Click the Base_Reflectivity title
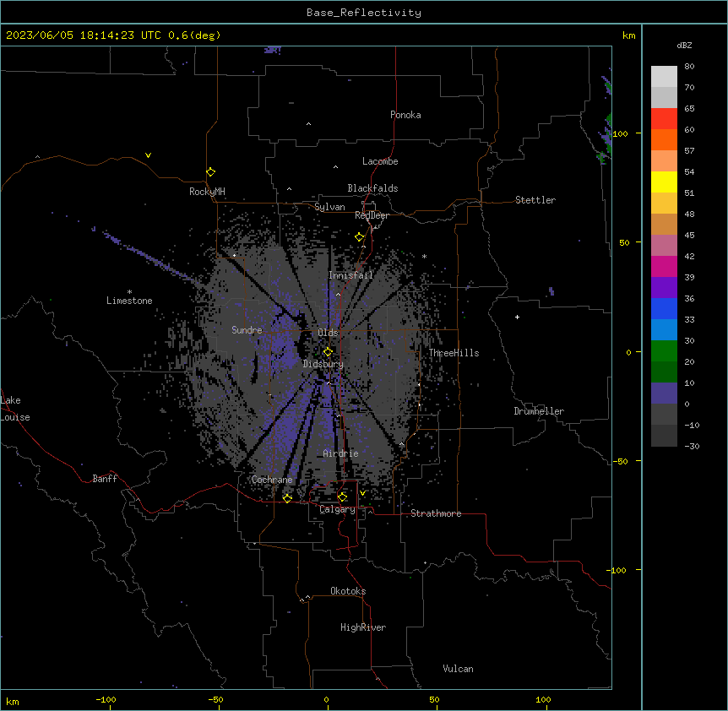Screen dimensions: 728x711 coord(364,13)
